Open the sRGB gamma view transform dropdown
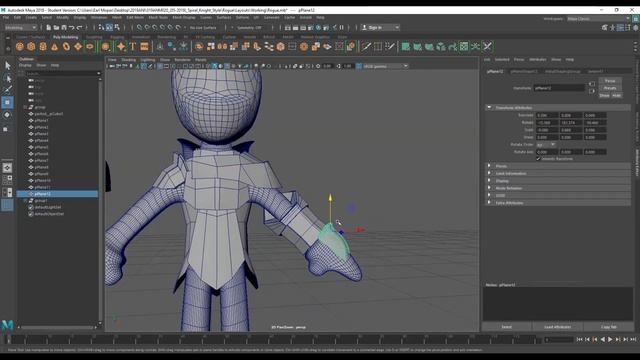This screenshot has width=640, height=360. click(385, 66)
